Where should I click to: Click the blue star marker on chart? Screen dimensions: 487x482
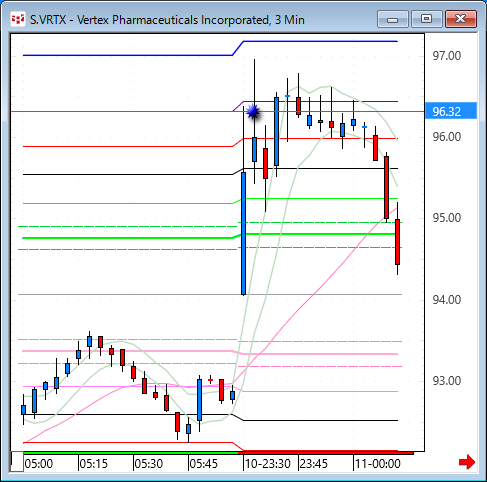(254, 112)
